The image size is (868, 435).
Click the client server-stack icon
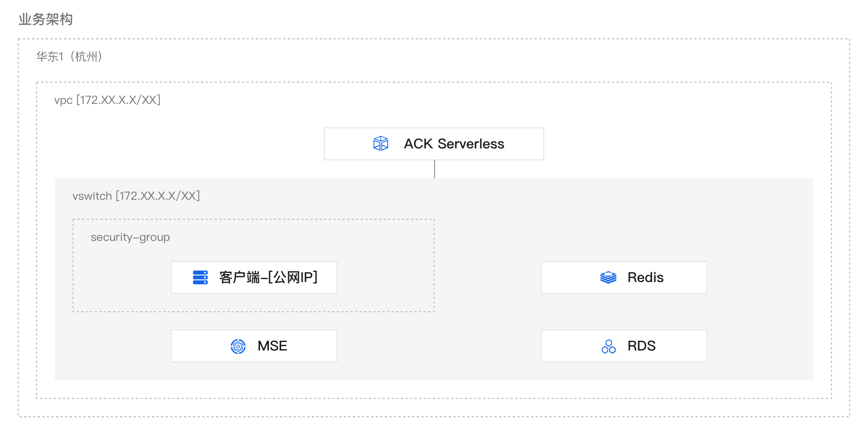pos(200,277)
